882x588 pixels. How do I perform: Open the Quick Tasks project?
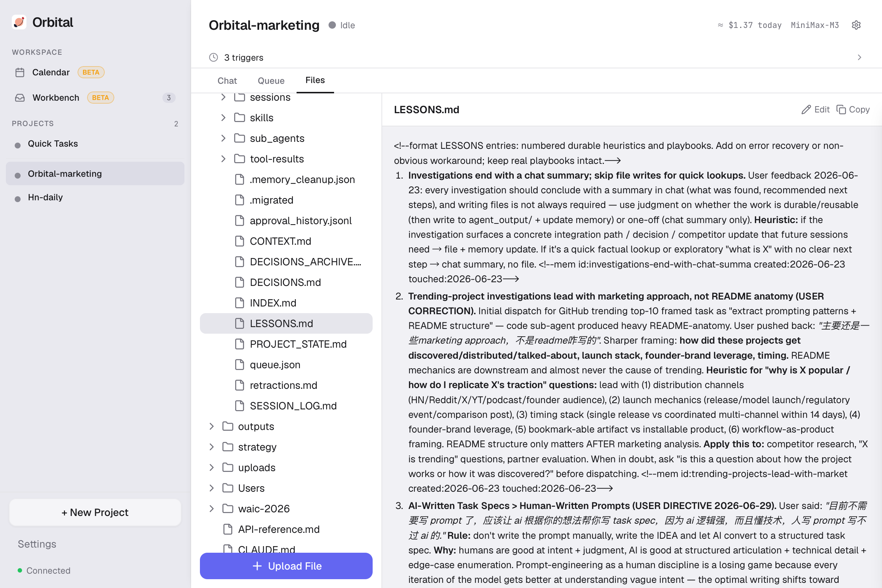tap(95, 144)
